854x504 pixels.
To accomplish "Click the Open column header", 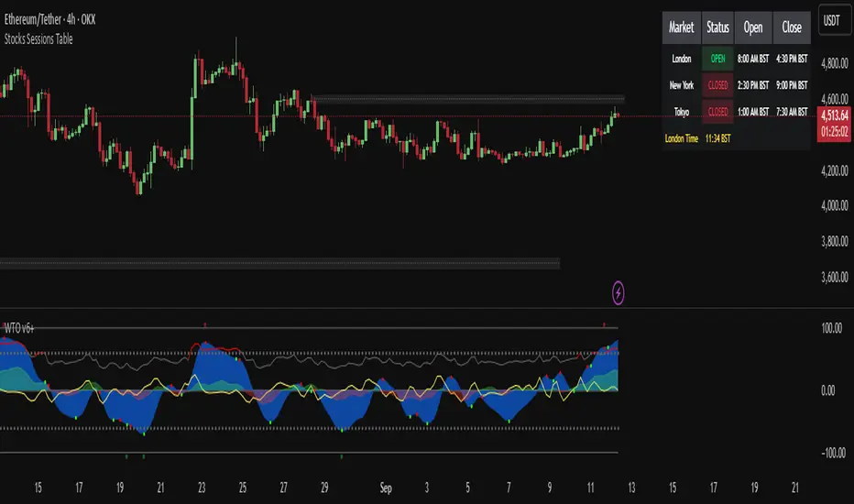I will pyautogui.click(x=753, y=27).
